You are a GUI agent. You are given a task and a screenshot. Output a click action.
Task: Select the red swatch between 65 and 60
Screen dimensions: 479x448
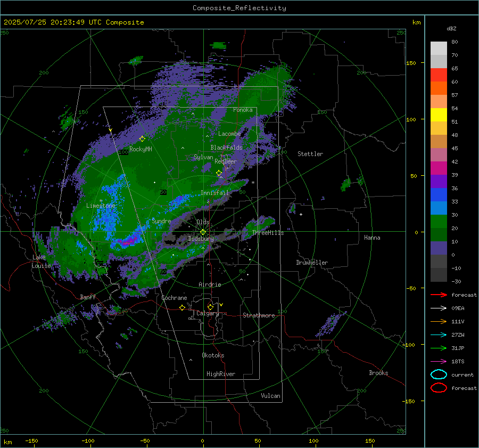coord(439,75)
